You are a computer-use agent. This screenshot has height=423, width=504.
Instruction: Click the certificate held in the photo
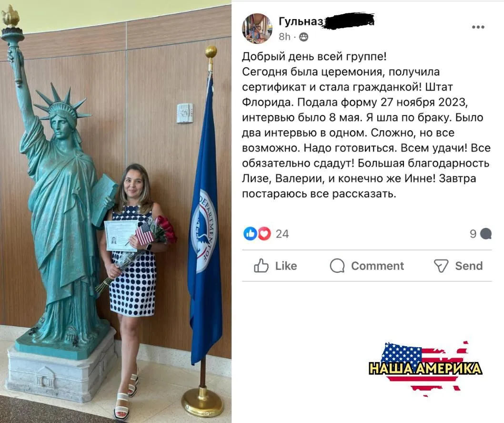pos(120,236)
